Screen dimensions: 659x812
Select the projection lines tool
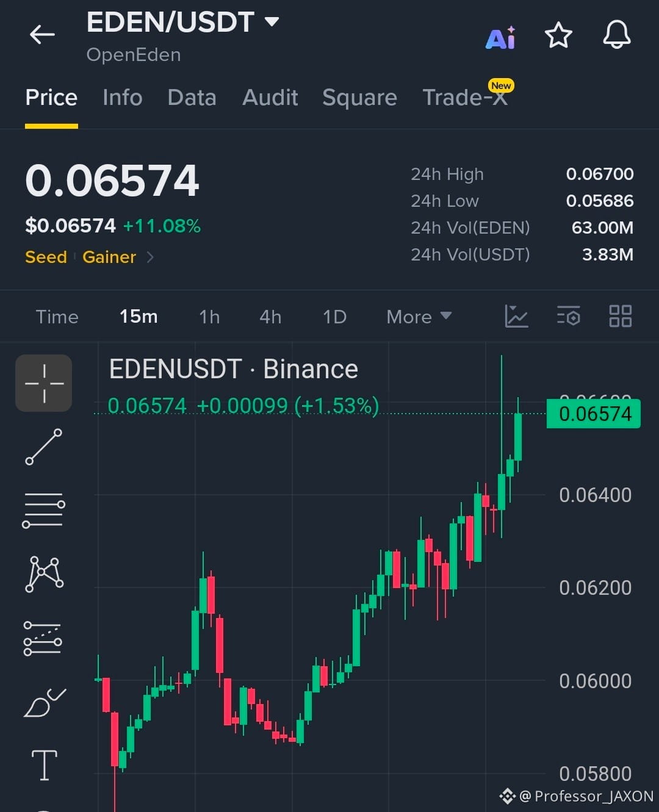tap(43, 638)
